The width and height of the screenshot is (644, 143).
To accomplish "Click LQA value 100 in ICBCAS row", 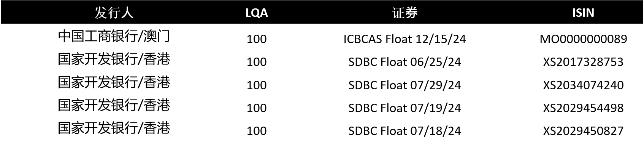I will (257, 39).
